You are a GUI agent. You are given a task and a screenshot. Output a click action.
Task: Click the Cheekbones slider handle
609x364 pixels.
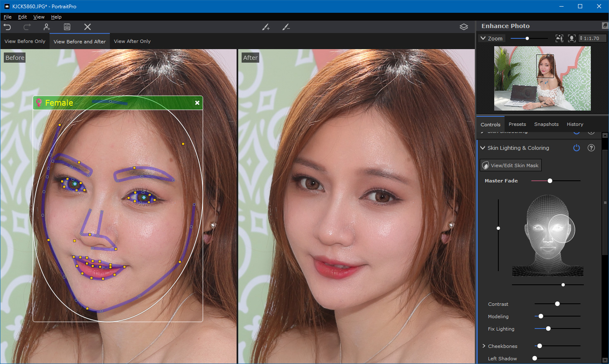(x=540, y=346)
